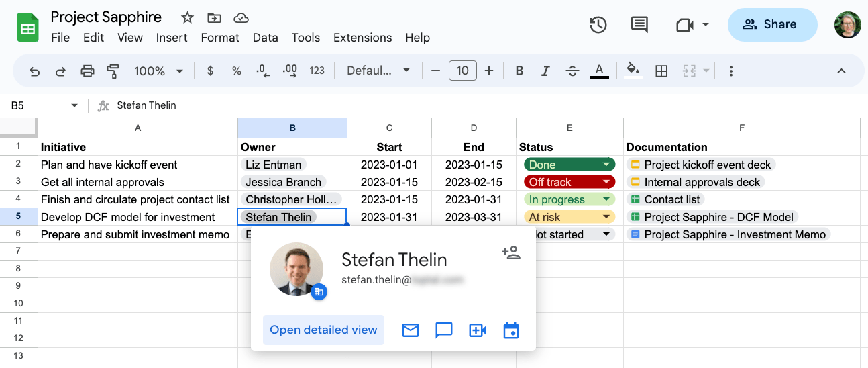Viewport: 868px width, 368px height.
Task: Send email to Stefan Thelin
Action: [x=411, y=330]
